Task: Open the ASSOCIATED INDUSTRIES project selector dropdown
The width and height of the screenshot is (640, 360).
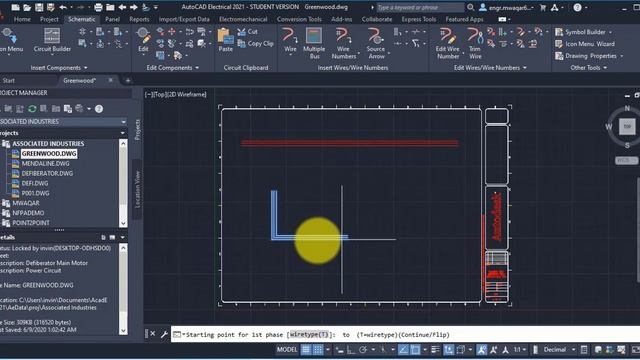Action: coord(123,122)
